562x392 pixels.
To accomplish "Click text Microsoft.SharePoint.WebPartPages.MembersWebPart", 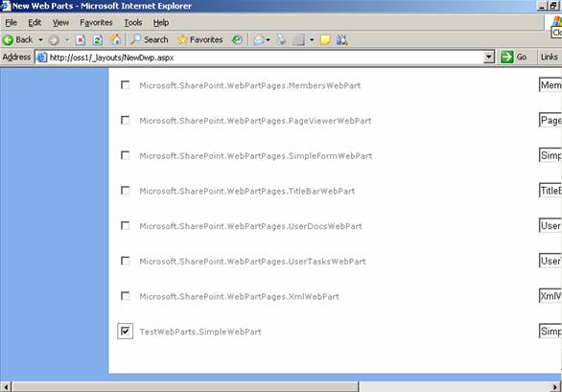I will pyautogui.click(x=250, y=85).
